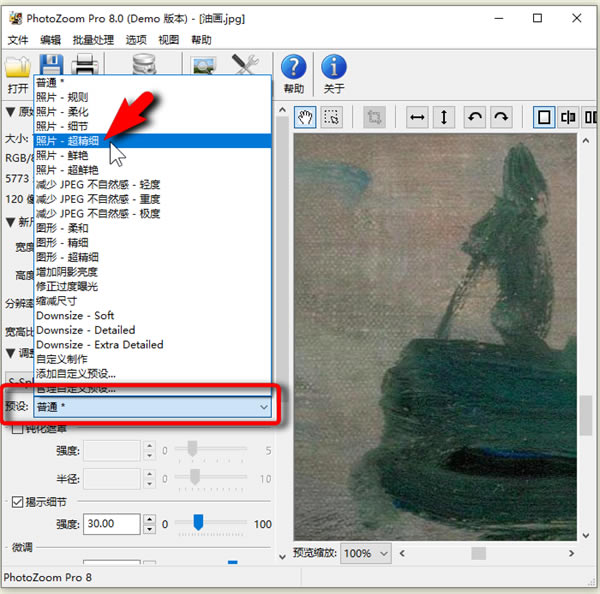Collapse the 新尺寸 section triangle
The height and width of the screenshot is (594, 600).
coord(11,222)
